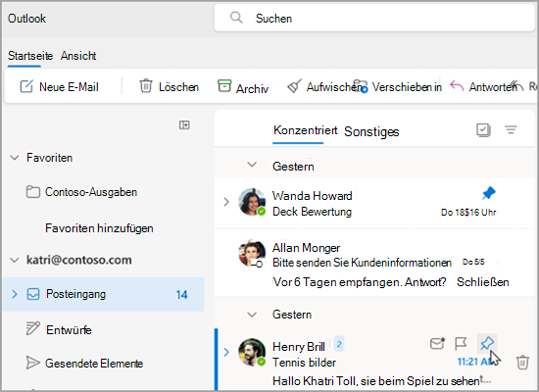This screenshot has width=539, height=392.
Task: Pin the Henry Brill Tennis bilder message
Action: pyautogui.click(x=487, y=343)
